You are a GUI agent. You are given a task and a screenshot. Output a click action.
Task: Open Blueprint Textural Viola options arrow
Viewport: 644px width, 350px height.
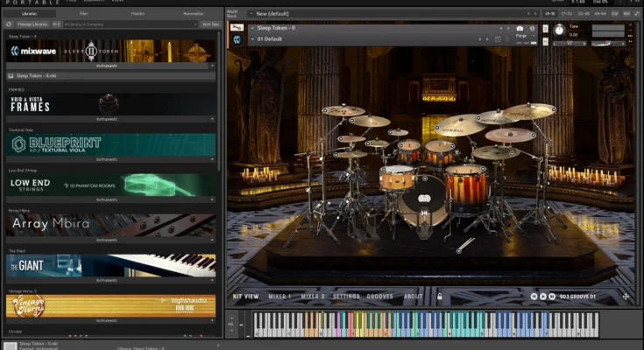click(x=212, y=159)
